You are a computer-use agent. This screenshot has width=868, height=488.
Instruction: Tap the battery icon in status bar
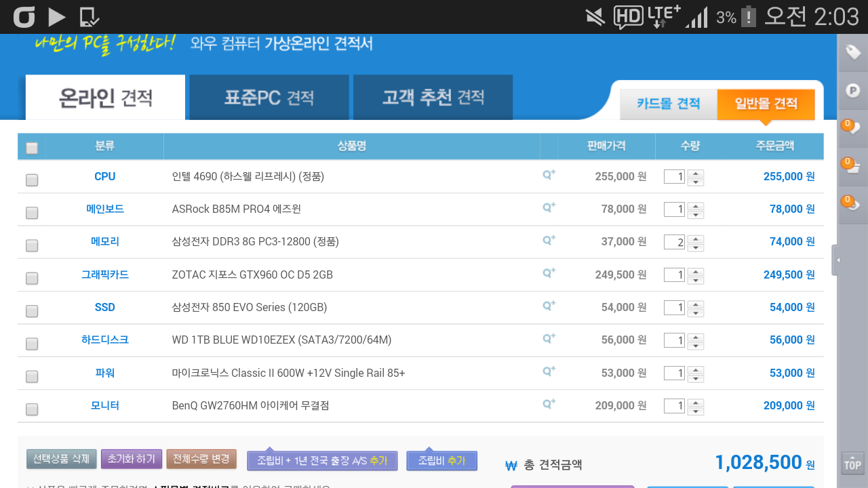(748, 16)
